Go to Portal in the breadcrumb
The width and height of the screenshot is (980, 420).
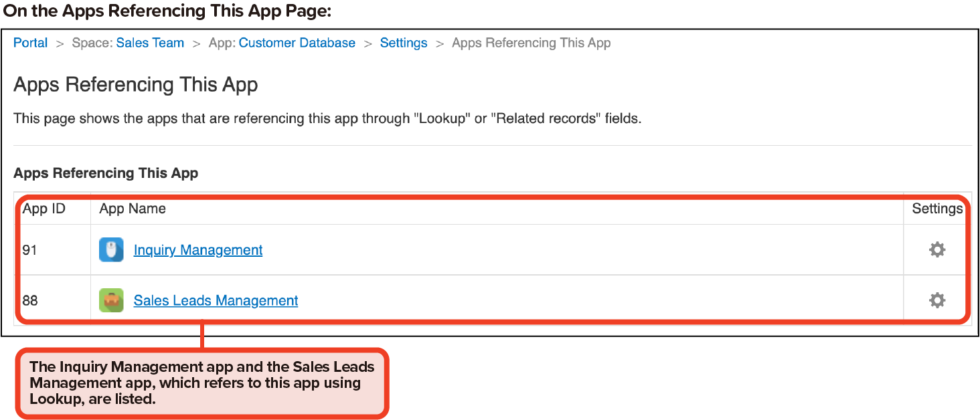coord(31,43)
